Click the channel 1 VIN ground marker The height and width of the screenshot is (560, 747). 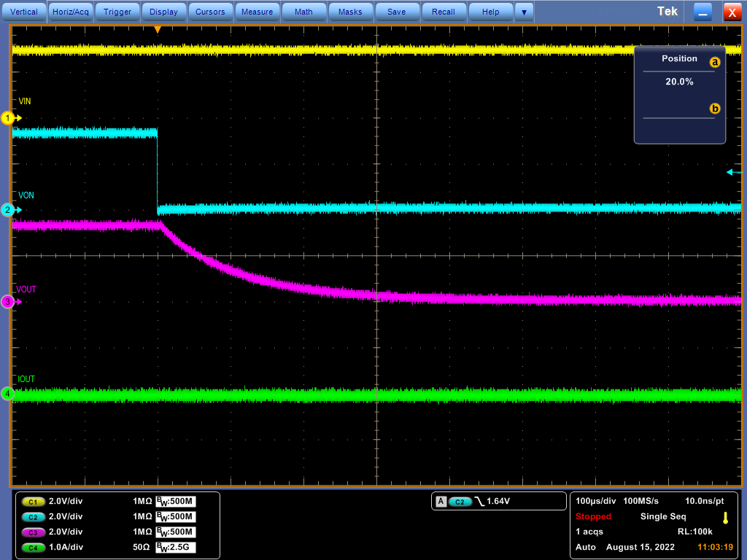click(9, 117)
